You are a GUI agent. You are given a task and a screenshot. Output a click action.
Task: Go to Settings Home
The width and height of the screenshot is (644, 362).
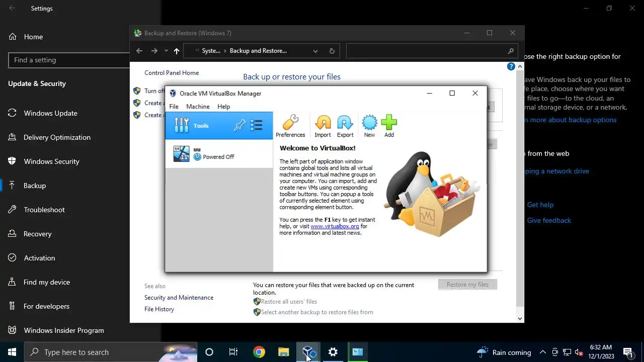coord(33,37)
